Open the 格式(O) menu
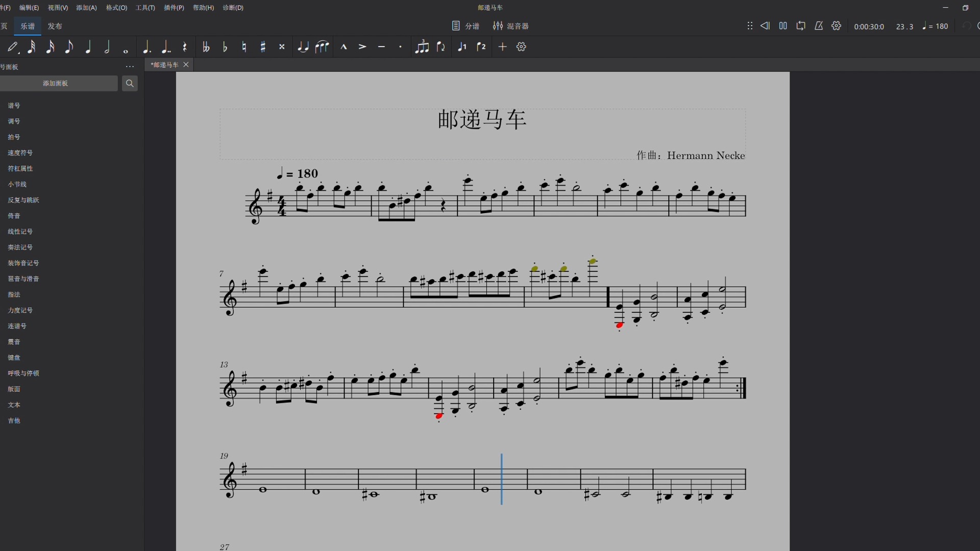Viewport: 980px width, 551px height. [116, 8]
